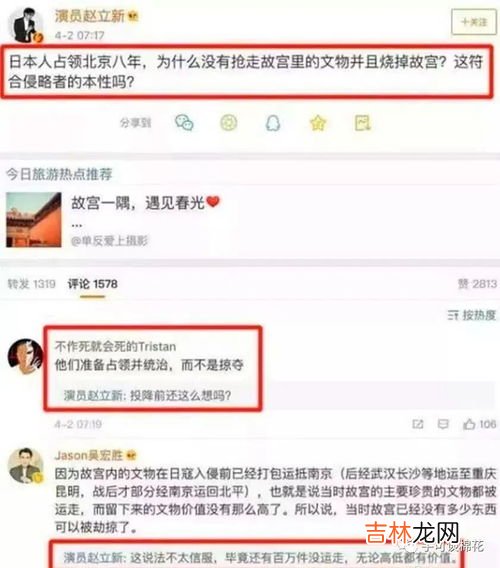This screenshot has height=568, width=500.
Task: Visit @单反爱上摄影 account link
Action: coord(109,241)
